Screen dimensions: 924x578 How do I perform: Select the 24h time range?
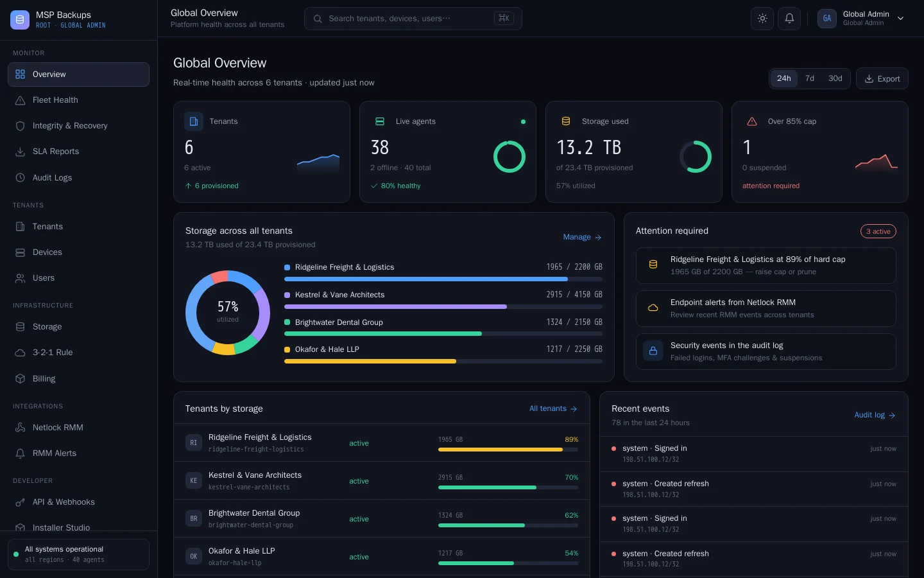tap(784, 78)
